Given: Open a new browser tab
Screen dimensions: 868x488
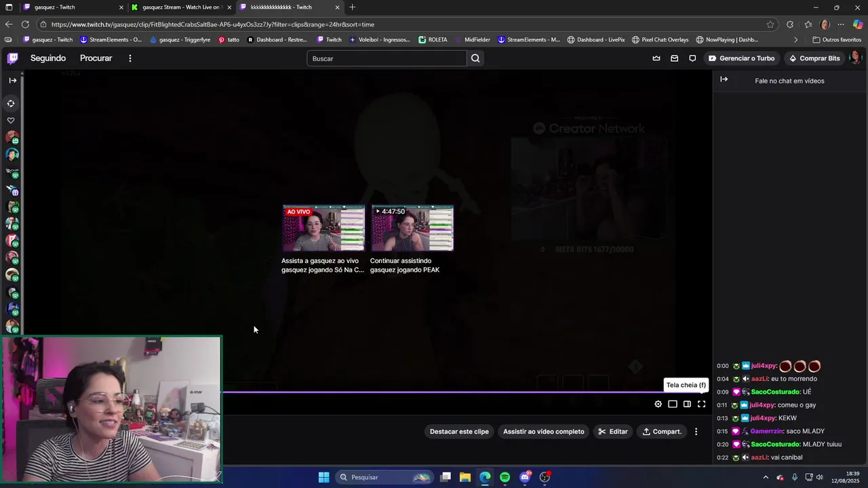Looking at the screenshot, I should 352,7.
